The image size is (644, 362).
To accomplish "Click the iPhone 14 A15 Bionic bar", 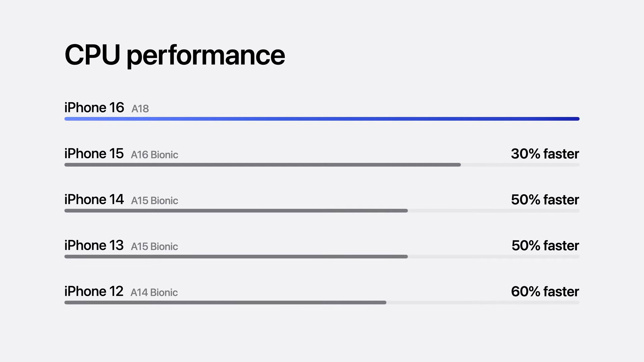I will [235, 210].
